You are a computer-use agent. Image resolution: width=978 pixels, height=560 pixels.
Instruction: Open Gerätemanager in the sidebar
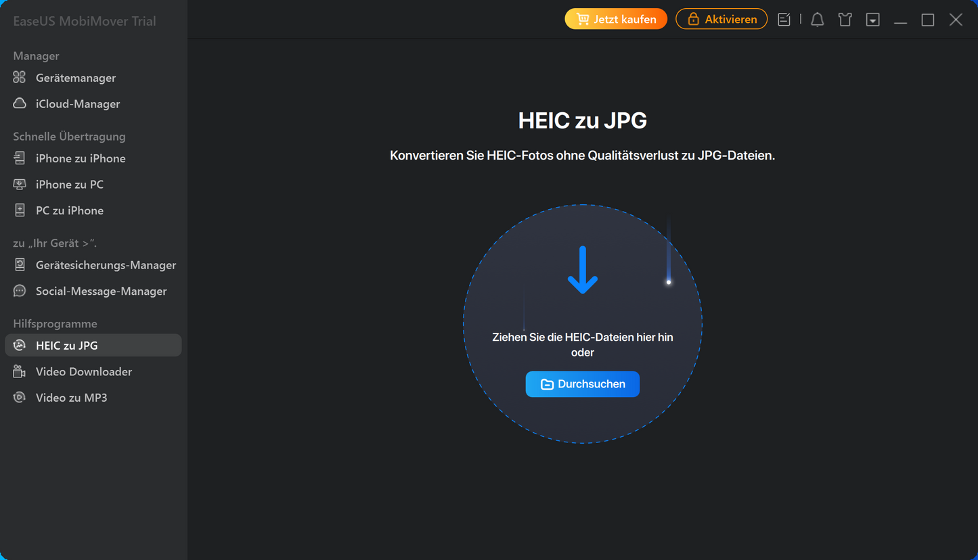pos(75,78)
